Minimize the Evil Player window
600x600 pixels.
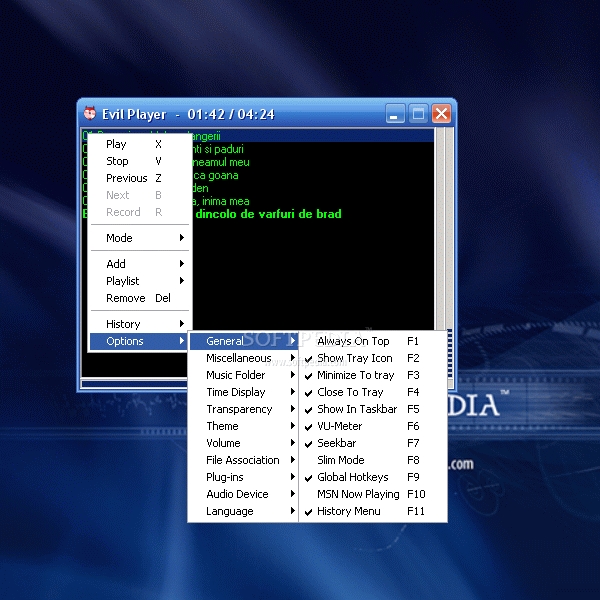(x=395, y=114)
